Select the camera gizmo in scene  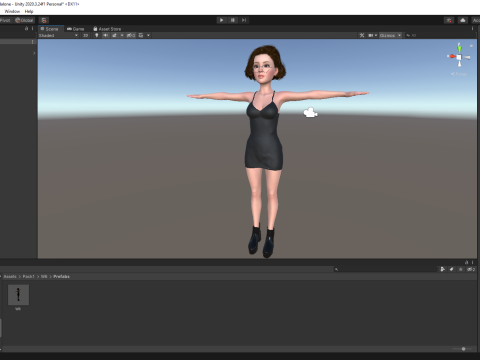(311, 113)
